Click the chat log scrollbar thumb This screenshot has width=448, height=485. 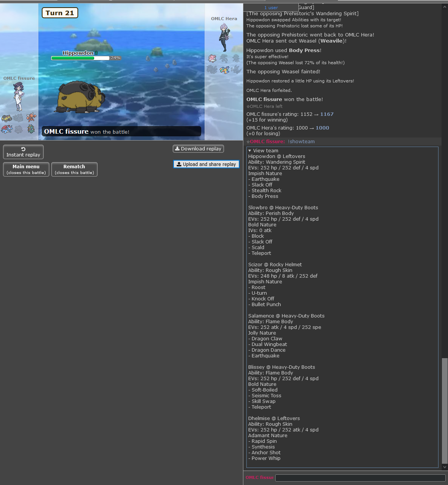point(445,411)
